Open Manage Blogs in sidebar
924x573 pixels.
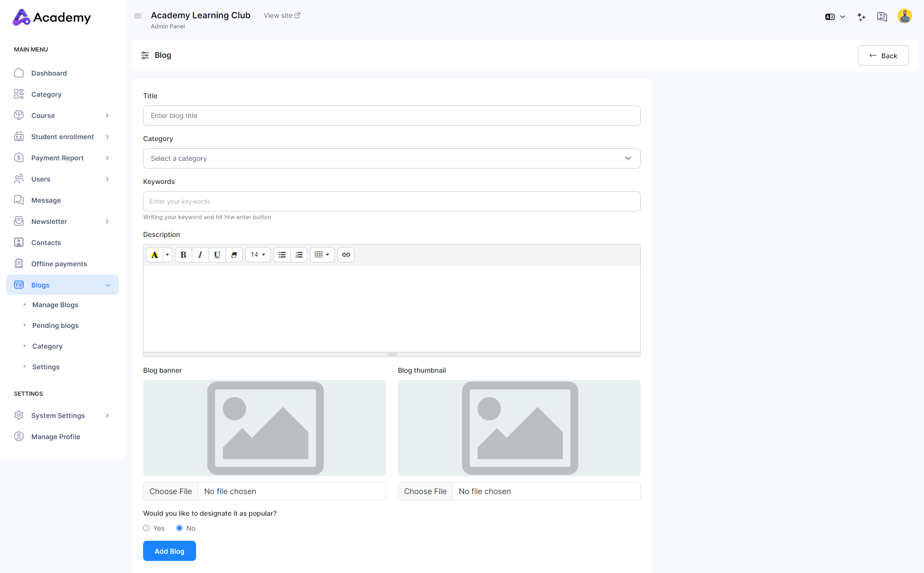click(55, 305)
